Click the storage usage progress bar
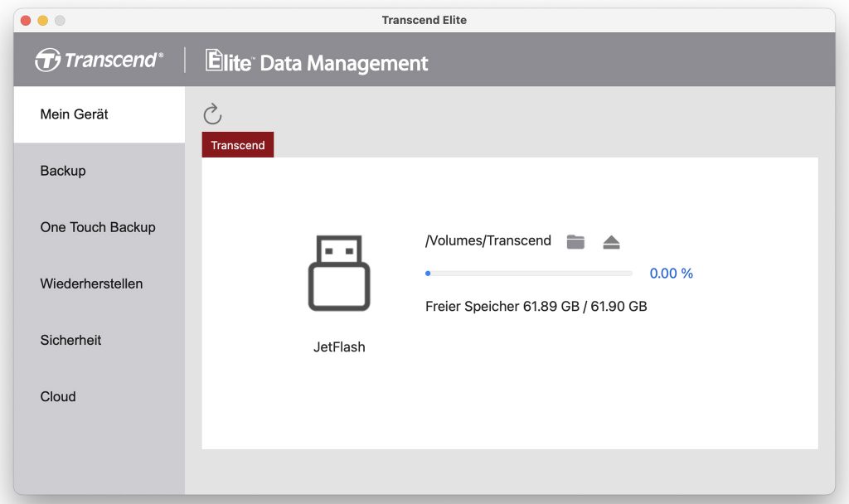The width and height of the screenshot is (849, 504). (529, 274)
